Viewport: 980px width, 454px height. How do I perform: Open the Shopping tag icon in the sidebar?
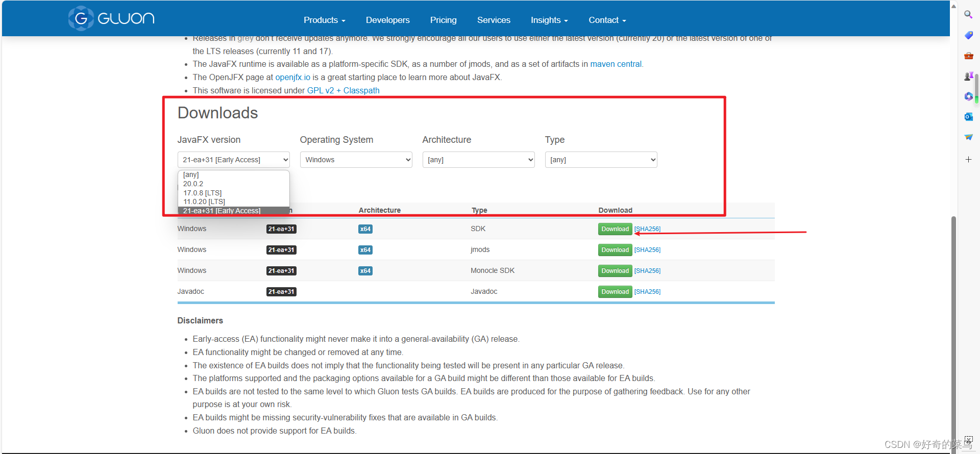pos(968,35)
